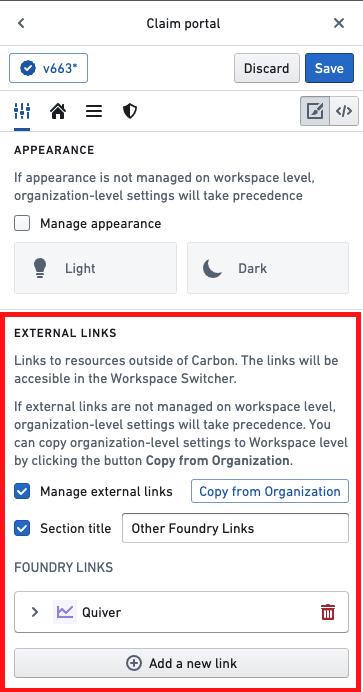Click the Save button
The height and width of the screenshot is (692, 363).
(x=329, y=68)
